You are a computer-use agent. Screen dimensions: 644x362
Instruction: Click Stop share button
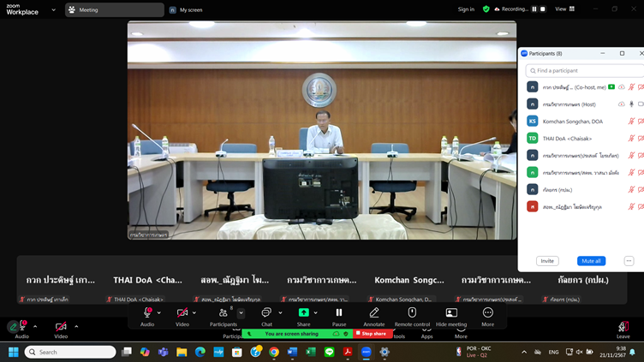pos(372,334)
